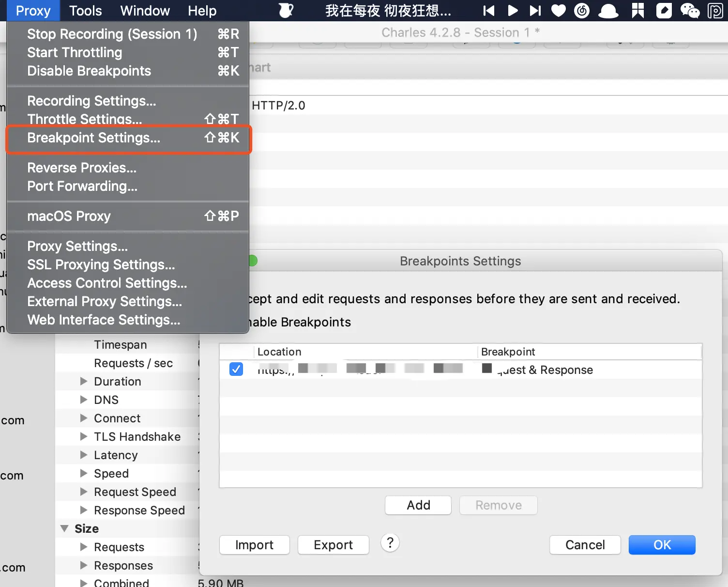
Task: Click the heart favorite icon in menu bar
Action: (x=559, y=11)
